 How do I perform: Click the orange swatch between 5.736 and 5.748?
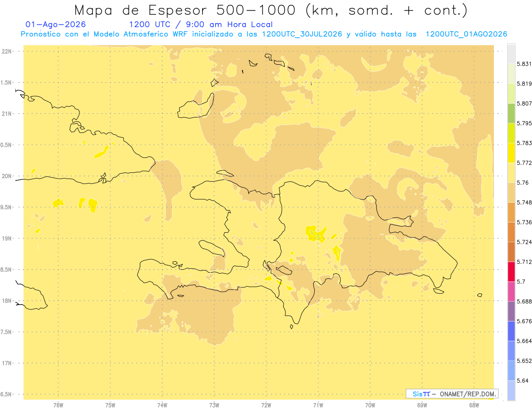[511, 212]
